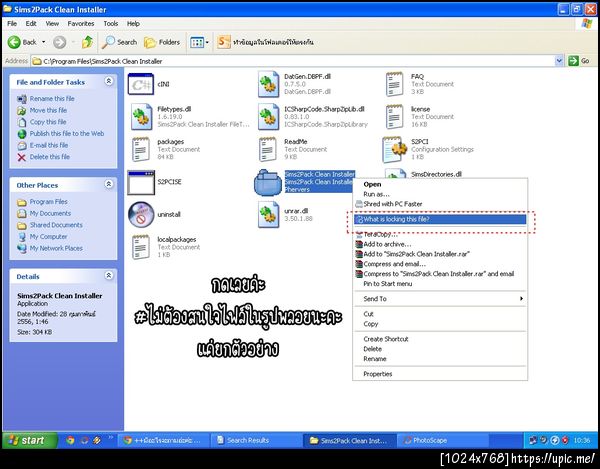600x469 pixels.
Task: Open Program Files in Other Places
Action: coord(48,202)
